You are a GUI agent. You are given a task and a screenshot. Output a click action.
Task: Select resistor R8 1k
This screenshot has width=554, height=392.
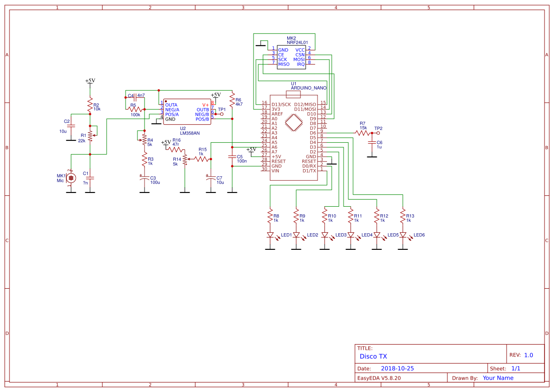[x=270, y=216]
